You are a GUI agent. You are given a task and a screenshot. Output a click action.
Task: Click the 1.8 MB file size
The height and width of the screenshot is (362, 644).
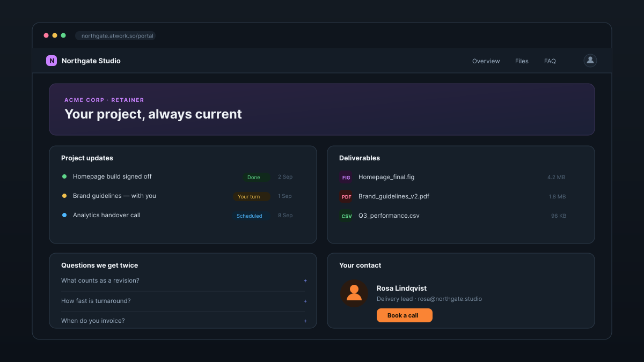tap(558, 197)
